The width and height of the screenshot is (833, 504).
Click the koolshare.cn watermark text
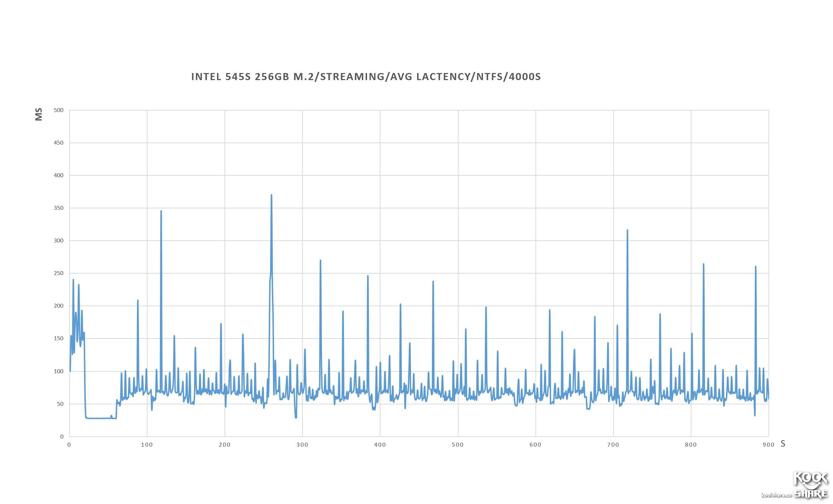coord(777,495)
